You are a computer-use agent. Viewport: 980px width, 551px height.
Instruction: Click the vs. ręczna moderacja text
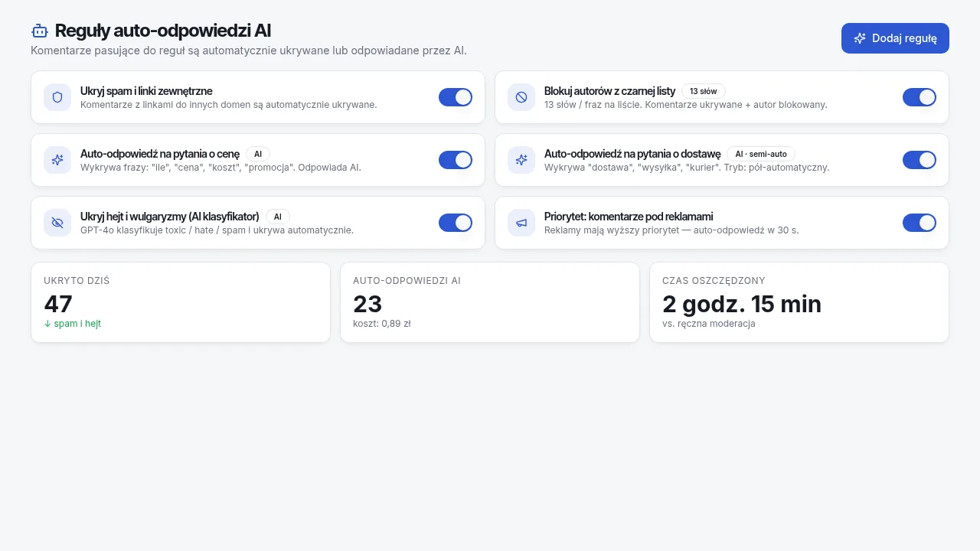click(709, 324)
